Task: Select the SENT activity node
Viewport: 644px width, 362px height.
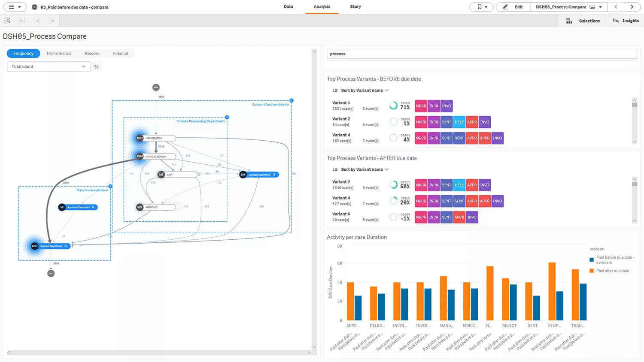Action: (177, 175)
